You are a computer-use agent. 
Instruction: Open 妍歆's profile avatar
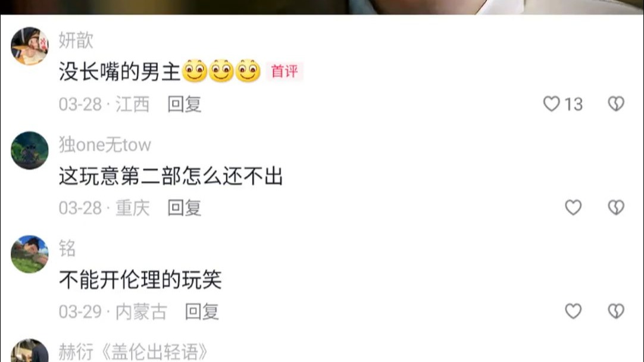[30, 46]
